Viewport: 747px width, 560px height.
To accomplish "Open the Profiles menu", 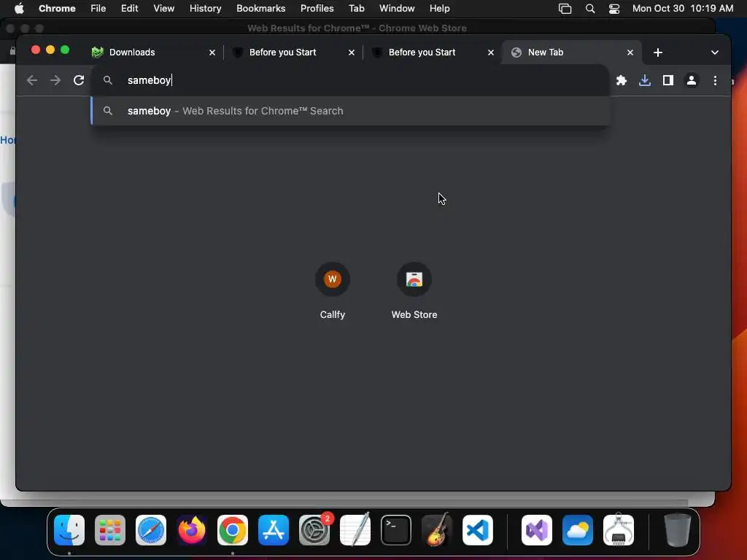I will click(x=317, y=9).
